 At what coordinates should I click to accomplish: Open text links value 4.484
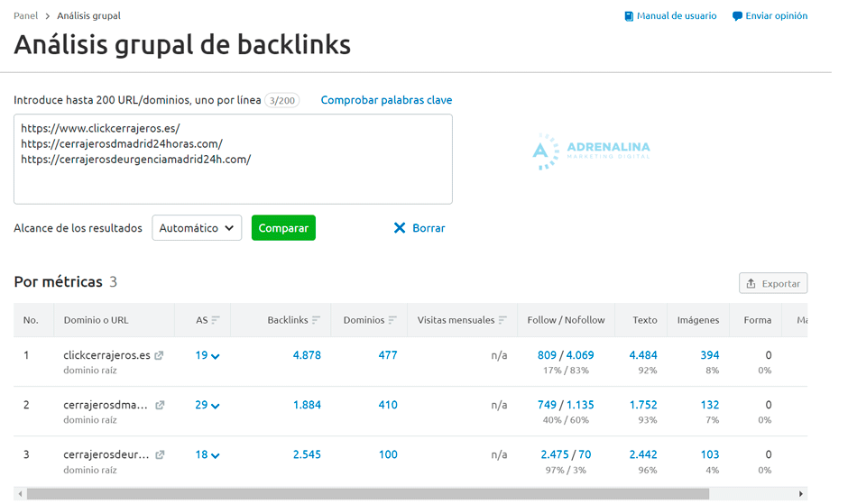pyautogui.click(x=643, y=355)
